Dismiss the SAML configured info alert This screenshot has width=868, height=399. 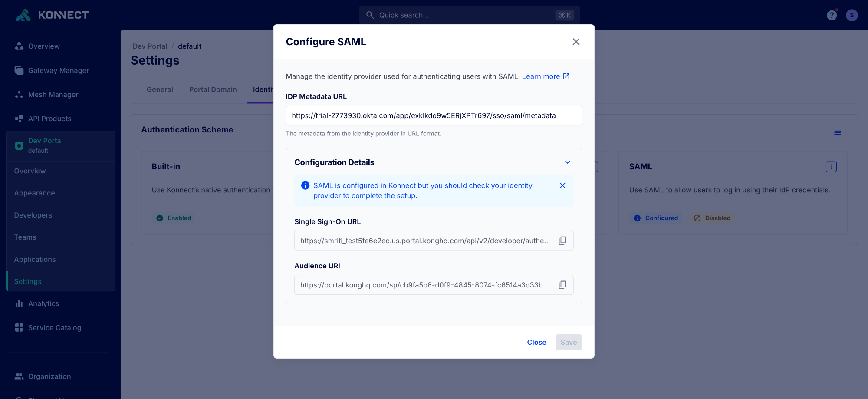click(x=562, y=185)
